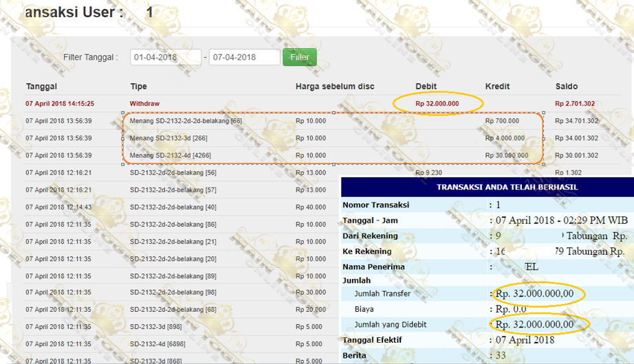This screenshot has height=364, width=634.
Task: Click the Tipe column header
Action: pyautogui.click(x=138, y=87)
